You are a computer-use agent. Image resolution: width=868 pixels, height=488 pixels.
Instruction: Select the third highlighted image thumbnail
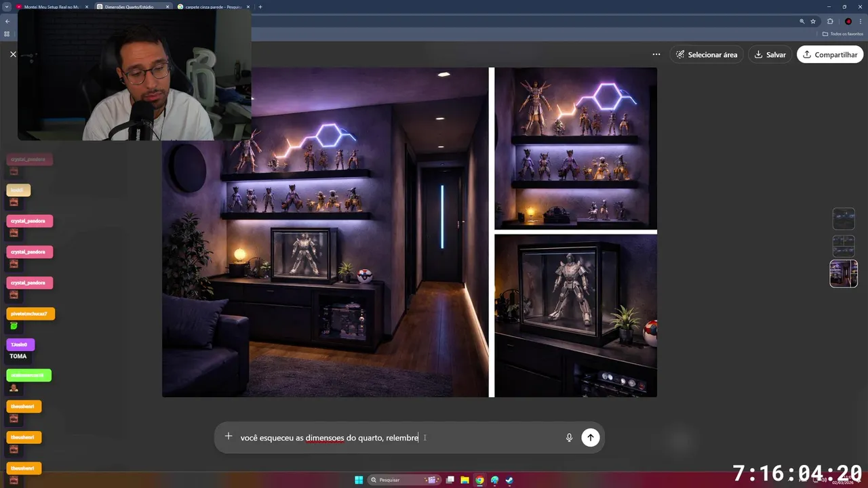pyautogui.click(x=844, y=274)
